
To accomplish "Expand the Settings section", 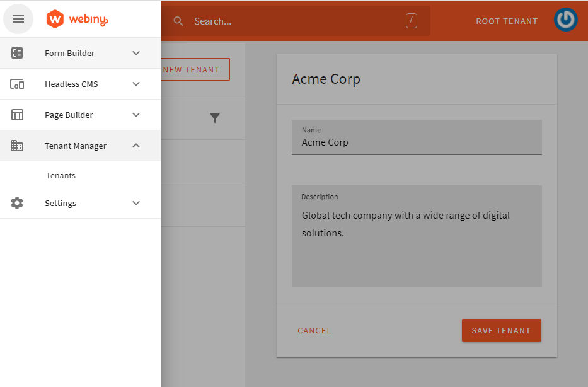I will click(x=136, y=203).
